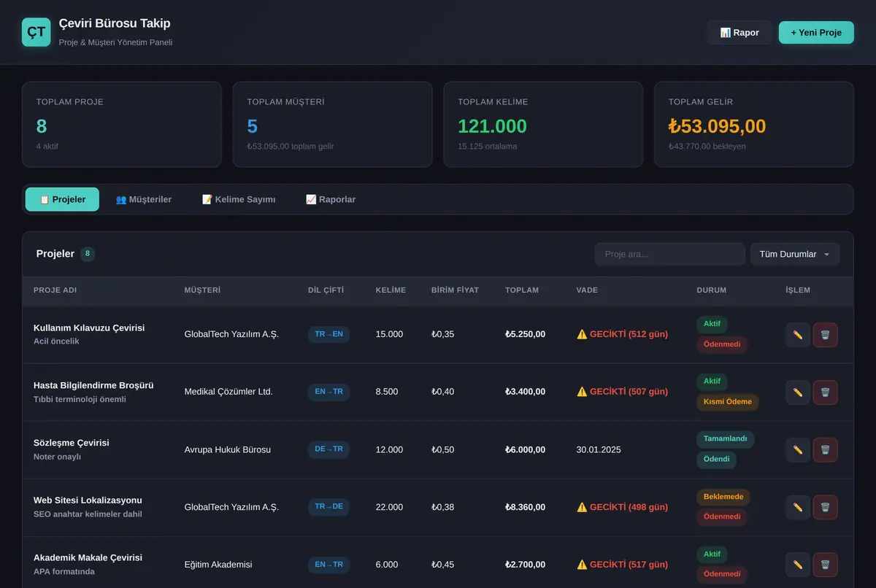Edit the Hasta Bilgilendirme Broşürü project
The height and width of the screenshot is (588, 876).
(x=798, y=392)
